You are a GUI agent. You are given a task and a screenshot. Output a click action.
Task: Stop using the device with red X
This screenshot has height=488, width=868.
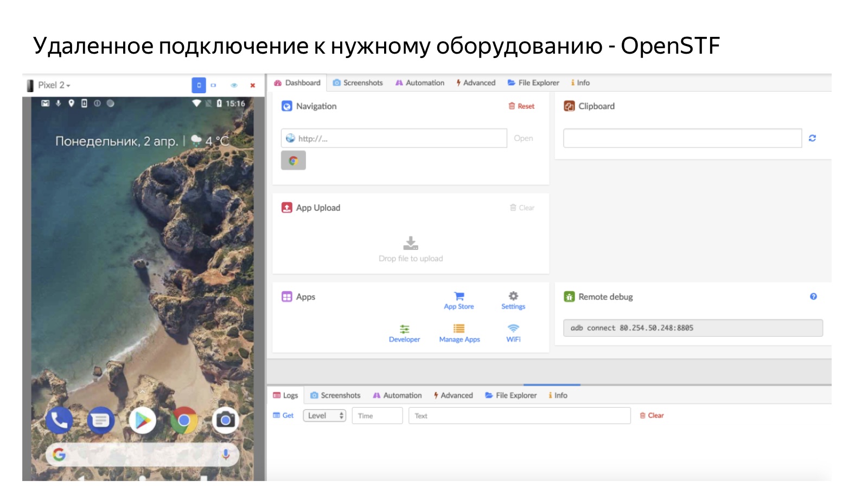pyautogui.click(x=252, y=85)
